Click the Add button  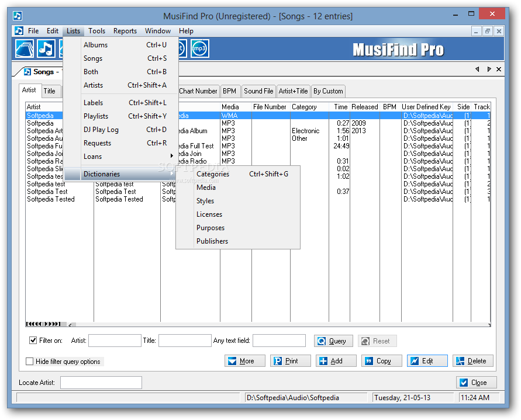point(336,361)
